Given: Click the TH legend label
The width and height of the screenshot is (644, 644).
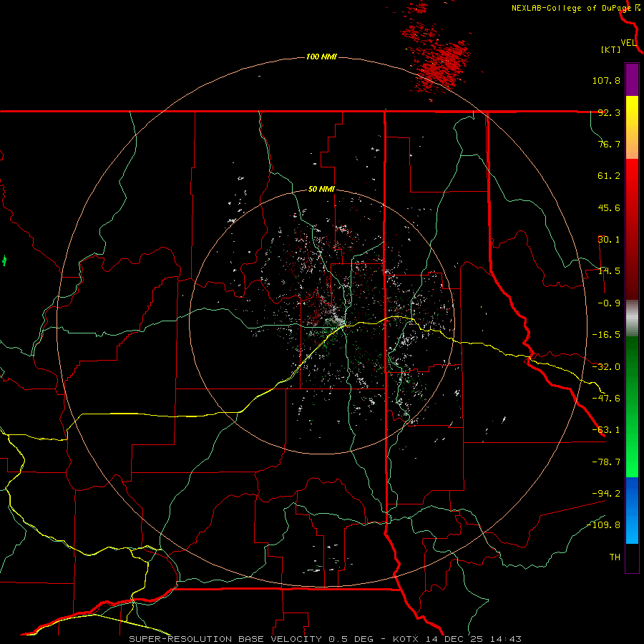Looking at the screenshot, I should pos(615,557).
